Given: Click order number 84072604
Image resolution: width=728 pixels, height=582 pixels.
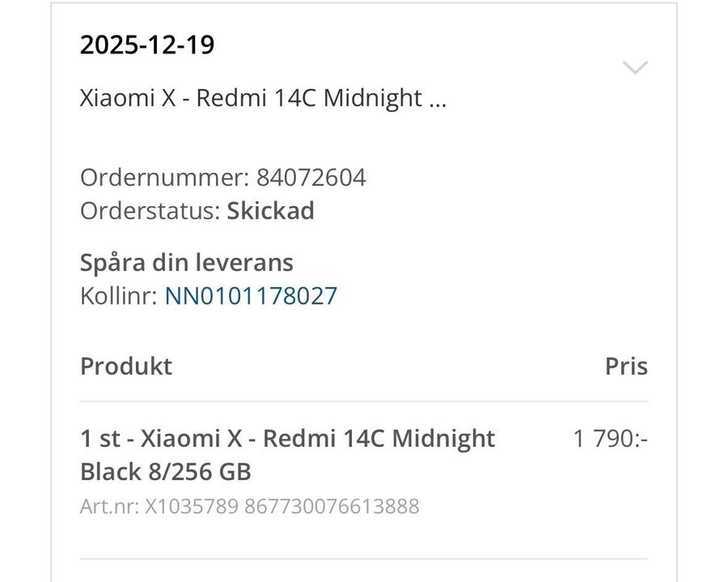Looking at the screenshot, I should [311, 177].
